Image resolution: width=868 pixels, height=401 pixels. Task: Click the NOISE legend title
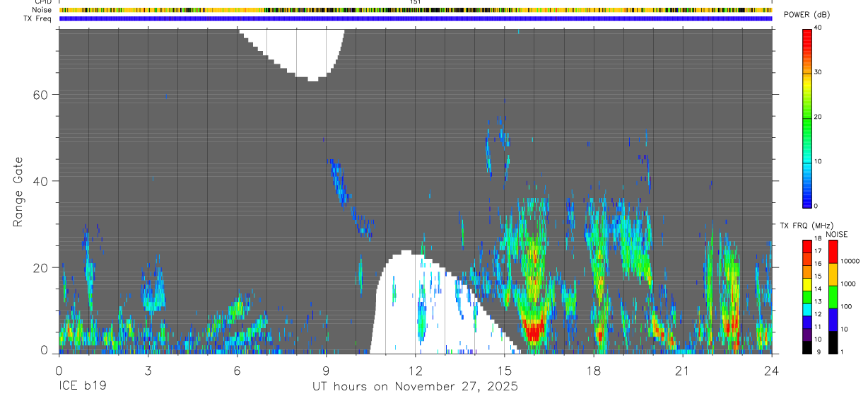837,234
